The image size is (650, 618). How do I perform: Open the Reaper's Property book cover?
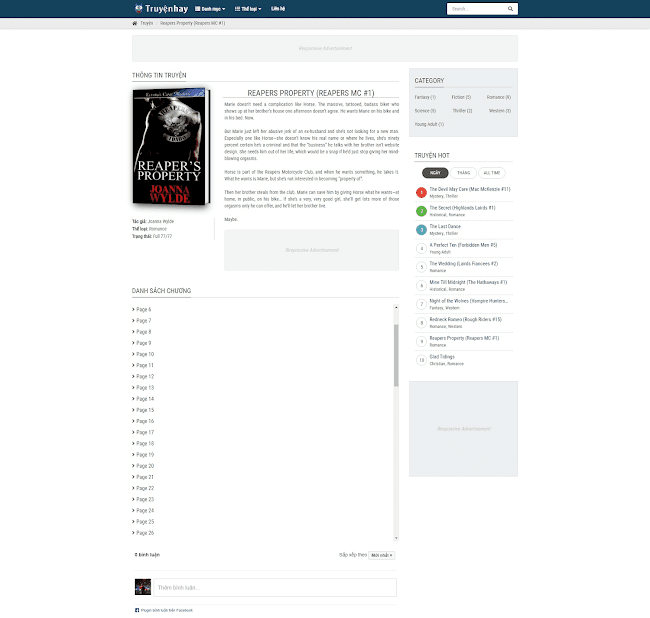pyautogui.click(x=171, y=146)
